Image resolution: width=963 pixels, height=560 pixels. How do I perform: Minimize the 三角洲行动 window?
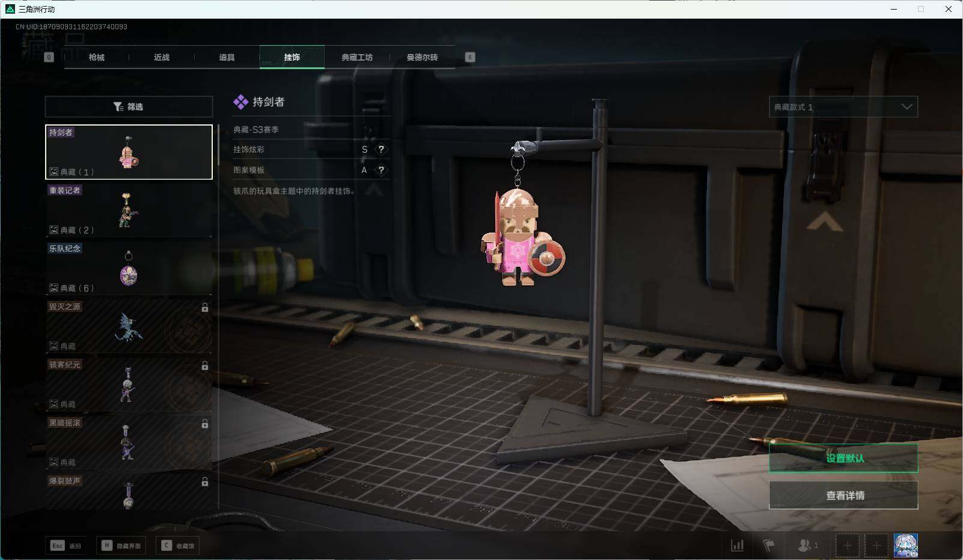[x=894, y=9]
